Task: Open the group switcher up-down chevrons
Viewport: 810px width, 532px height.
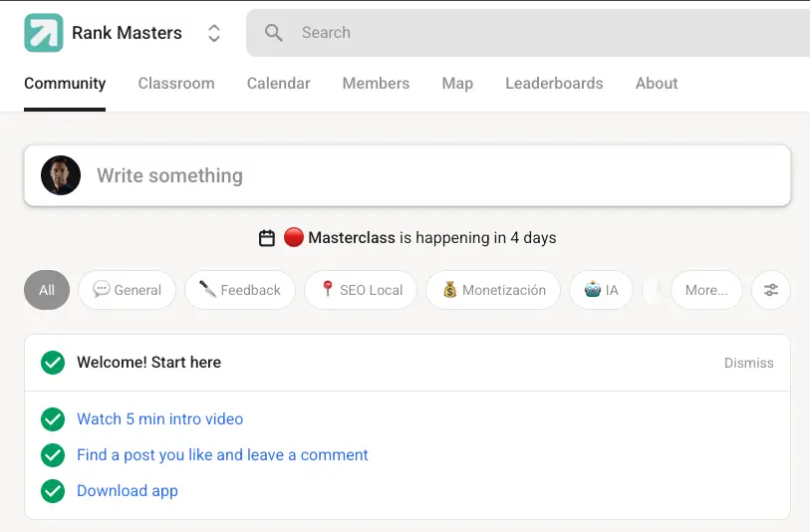Action: pos(214,33)
